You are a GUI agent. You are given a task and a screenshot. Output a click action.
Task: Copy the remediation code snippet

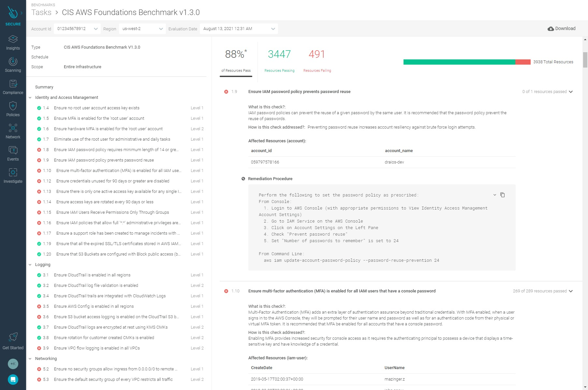[x=502, y=195]
